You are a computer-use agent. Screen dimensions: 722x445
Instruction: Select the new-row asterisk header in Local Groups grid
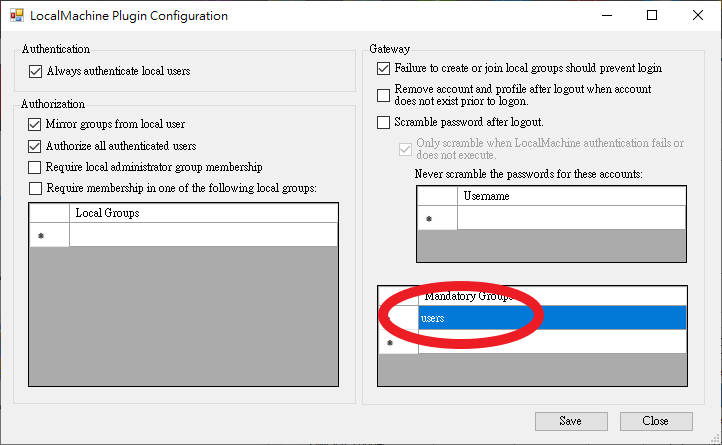pos(49,235)
